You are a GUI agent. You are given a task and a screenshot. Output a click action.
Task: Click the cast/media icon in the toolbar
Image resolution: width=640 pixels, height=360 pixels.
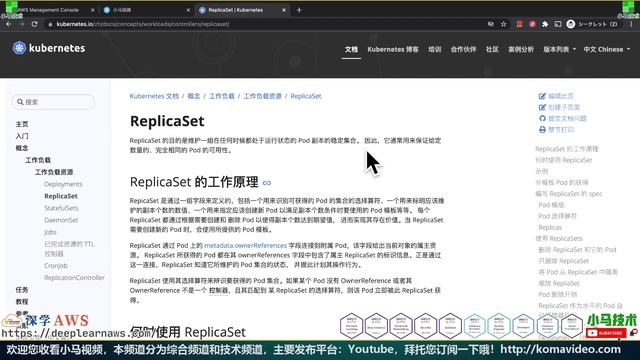[x=558, y=24]
